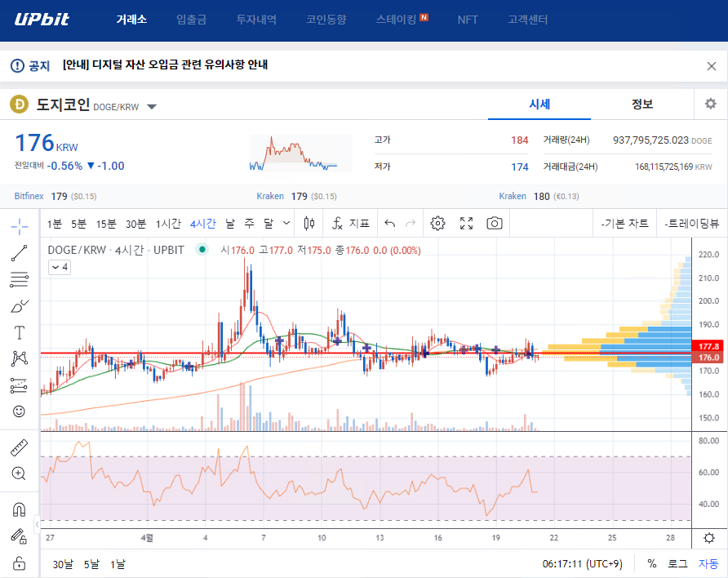Select the 주 weekly interval
This screenshot has height=578, width=728.
(249, 224)
